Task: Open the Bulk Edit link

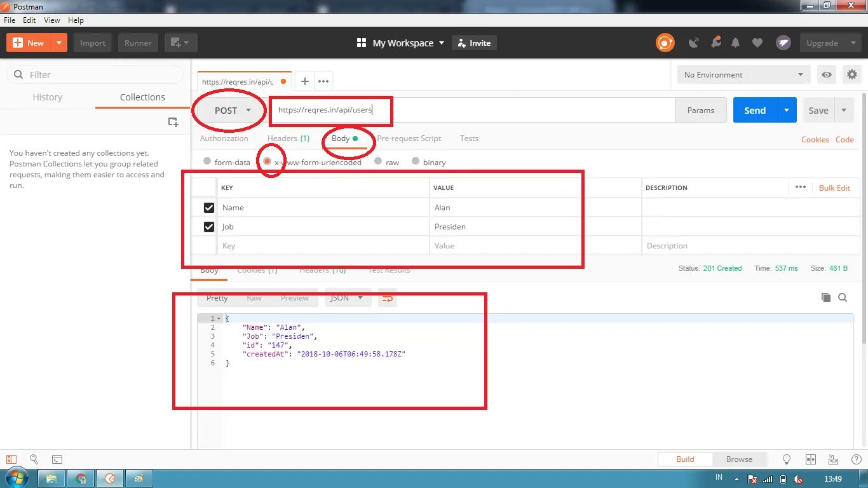Action: 834,187
